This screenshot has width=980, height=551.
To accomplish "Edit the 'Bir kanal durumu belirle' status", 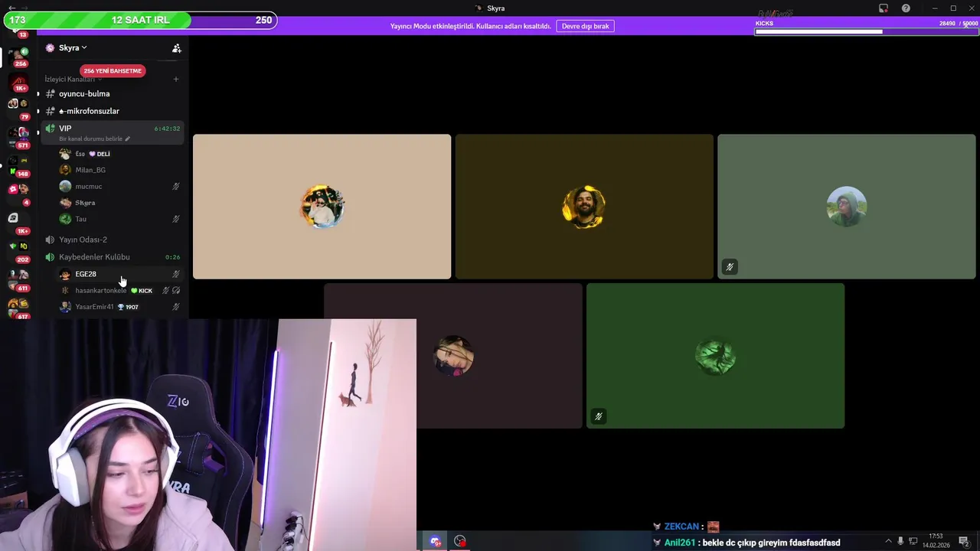I will click(95, 139).
